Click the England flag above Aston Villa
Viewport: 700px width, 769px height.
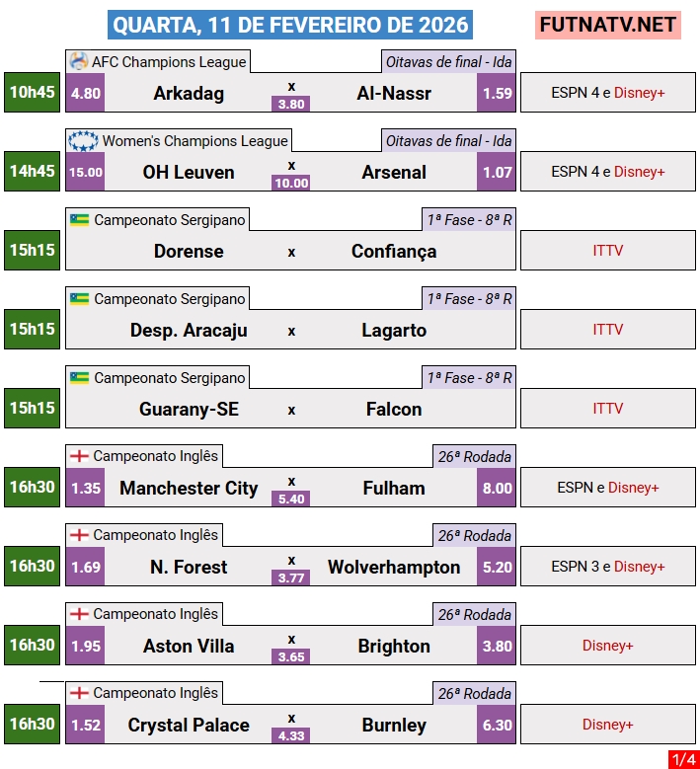tap(79, 615)
